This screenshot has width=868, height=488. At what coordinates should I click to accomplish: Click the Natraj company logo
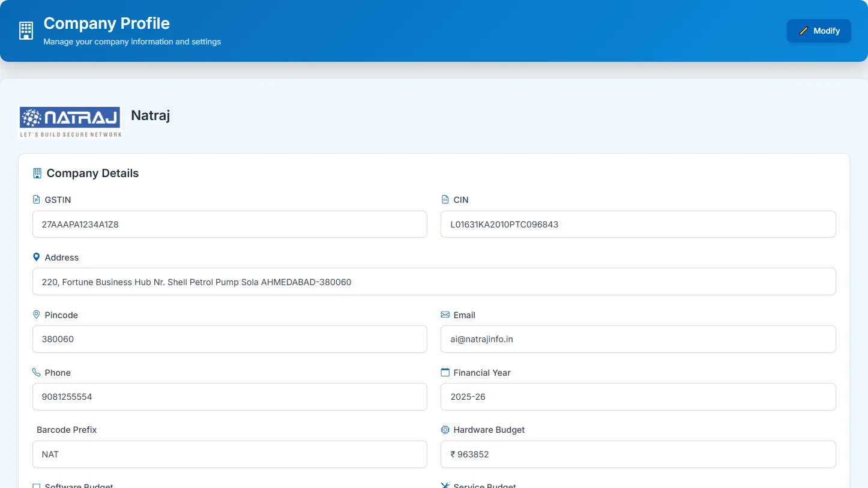[71, 122]
